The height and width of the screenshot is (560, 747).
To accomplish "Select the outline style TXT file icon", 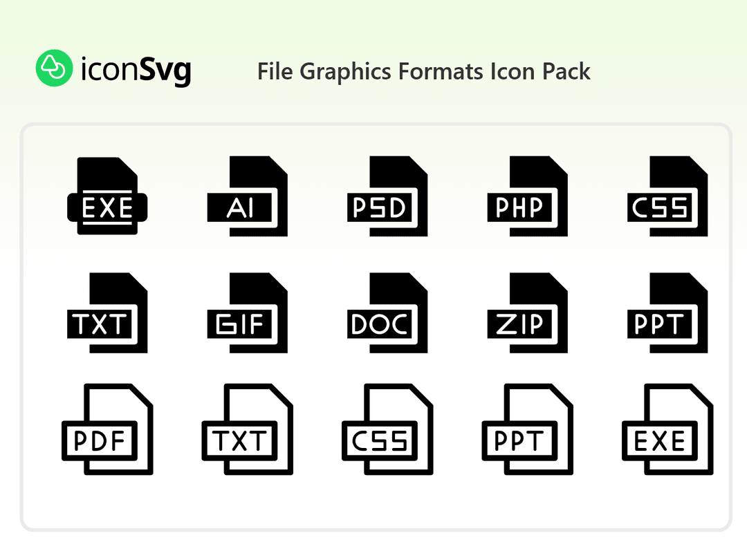I will [247, 429].
